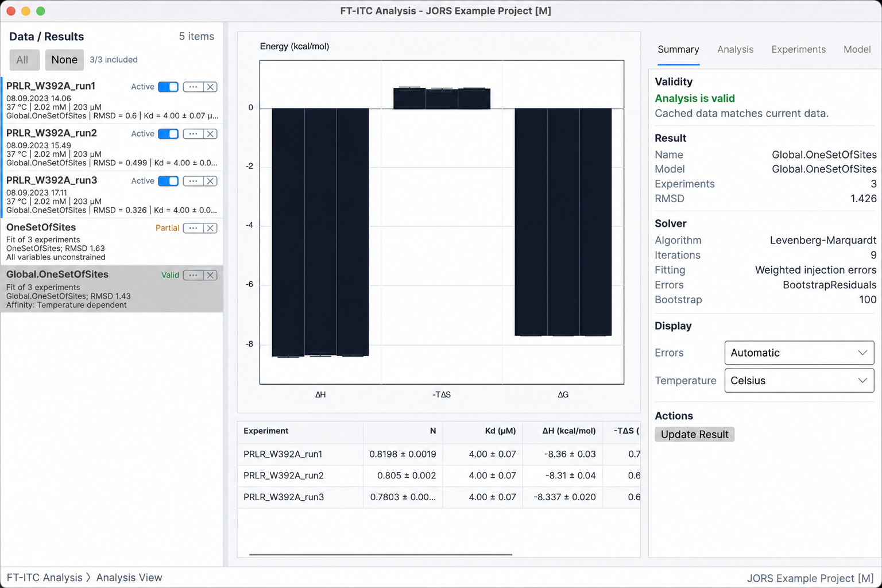Click ΔH value -8.337 ± 0.020
This screenshot has height=588, width=882.
(564, 497)
